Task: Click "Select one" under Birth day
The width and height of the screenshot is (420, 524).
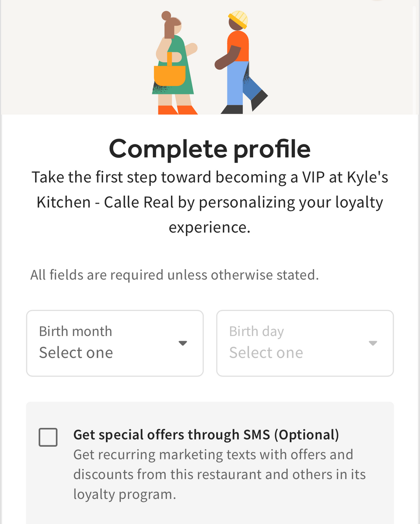Action: [x=266, y=353]
